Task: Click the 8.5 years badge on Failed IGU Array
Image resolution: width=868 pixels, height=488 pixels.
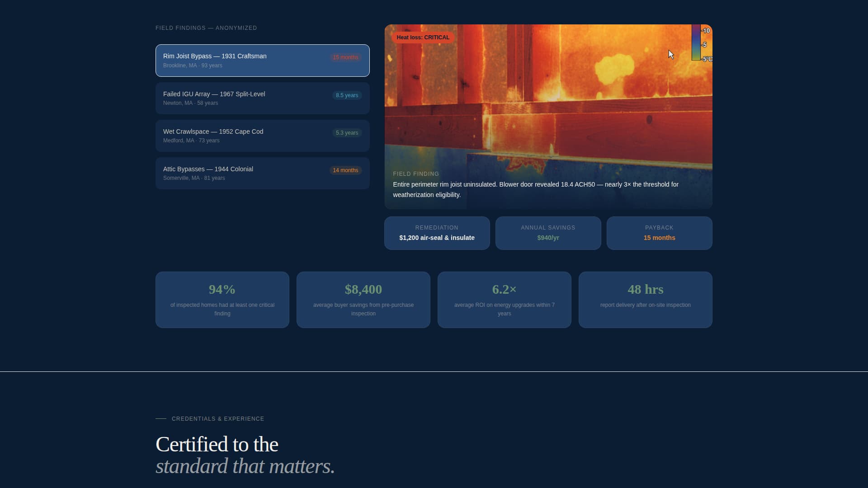Action: pyautogui.click(x=347, y=95)
